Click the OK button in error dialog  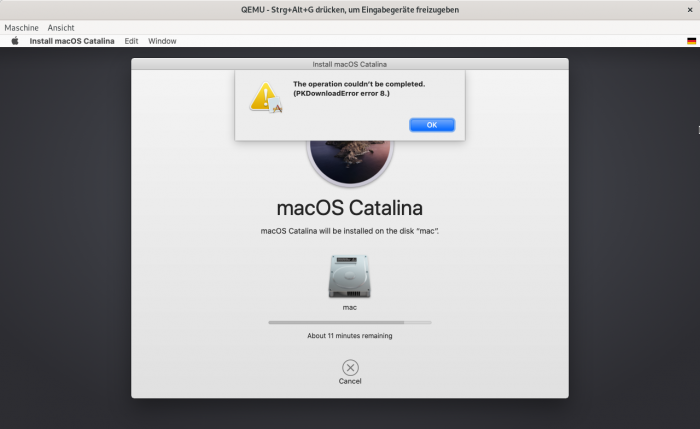pos(432,125)
